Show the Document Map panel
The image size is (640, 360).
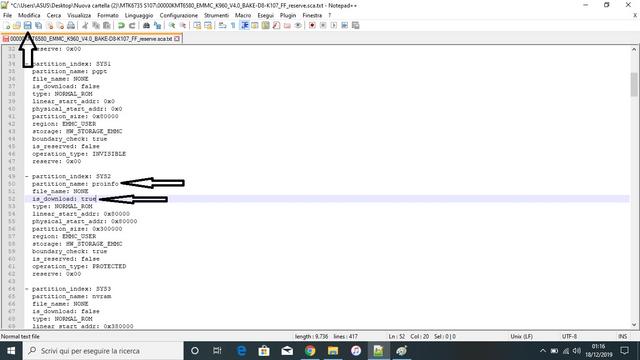[x=266, y=25]
